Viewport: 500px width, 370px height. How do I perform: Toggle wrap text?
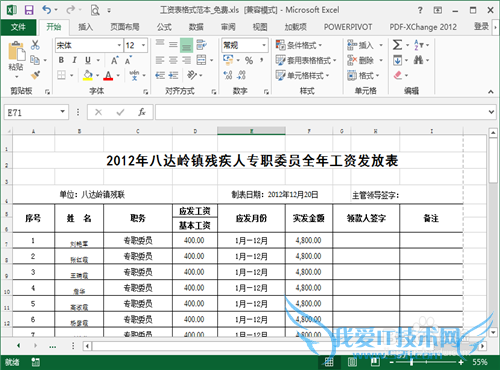202,44
